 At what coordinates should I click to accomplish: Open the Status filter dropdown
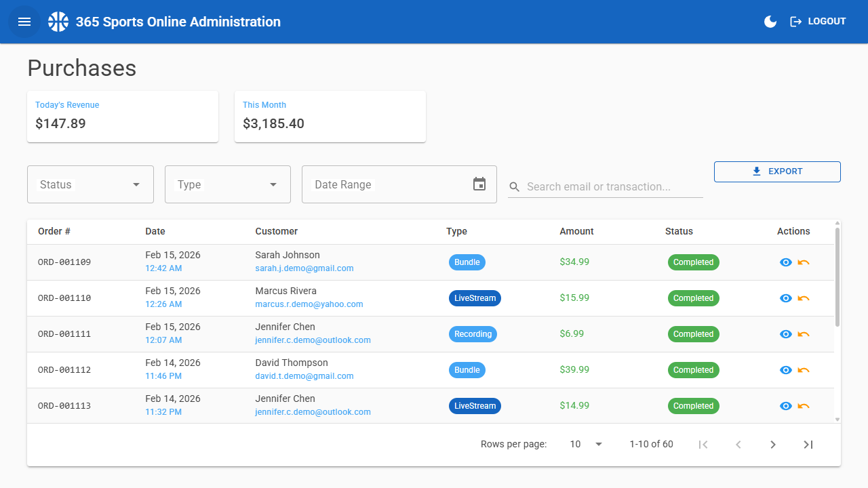pos(90,184)
